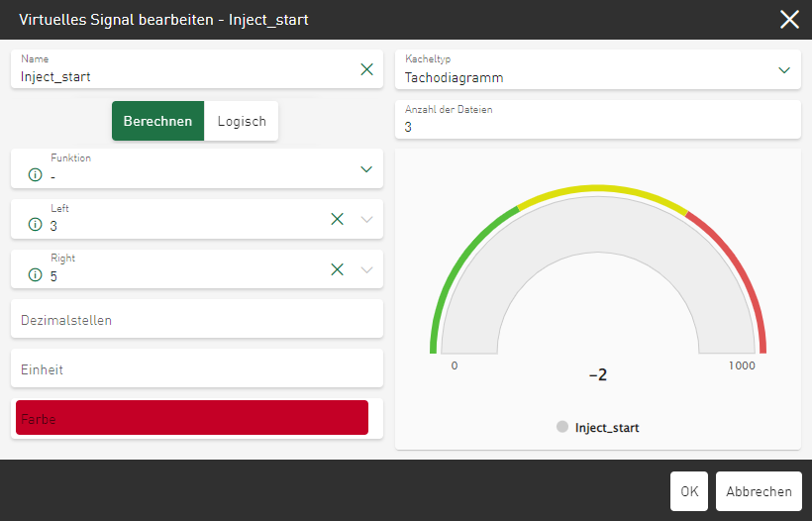Screen dimensions: 812x521
Task: Close the dialog with the top-right X
Action: point(789,20)
